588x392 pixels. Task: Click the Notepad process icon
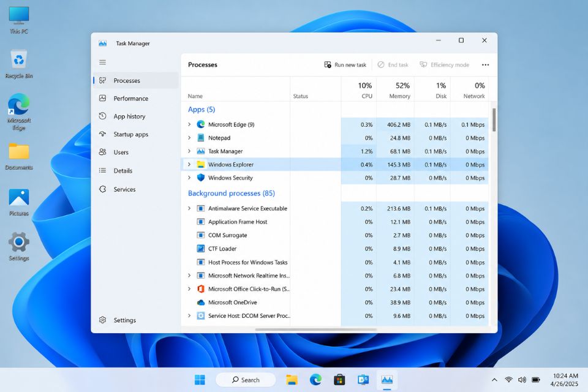click(x=201, y=138)
